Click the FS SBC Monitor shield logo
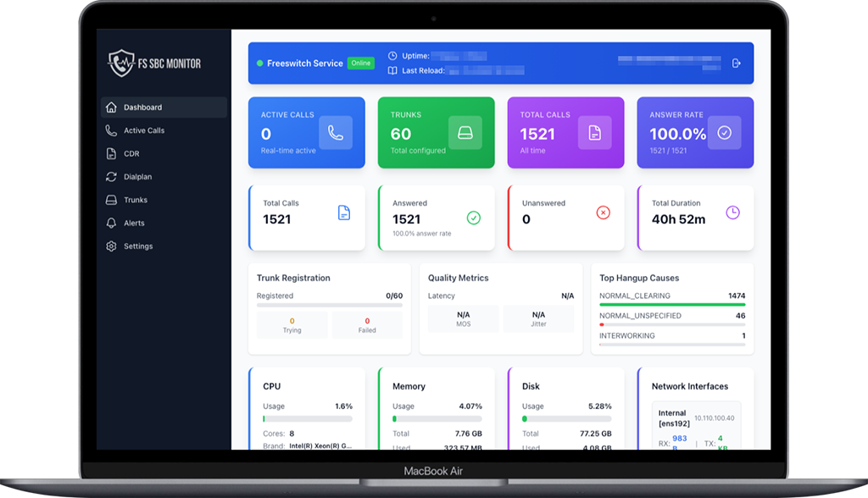868x498 pixels. point(121,64)
